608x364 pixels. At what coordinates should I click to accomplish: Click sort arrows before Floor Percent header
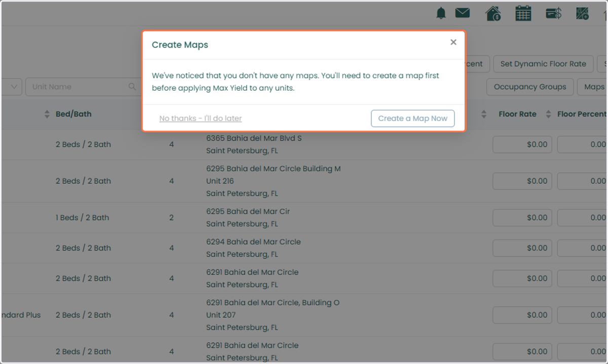click(x=548, y=114)
